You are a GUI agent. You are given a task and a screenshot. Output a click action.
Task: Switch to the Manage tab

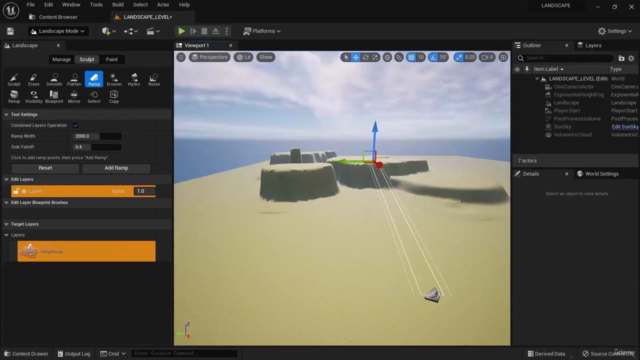[61, 60]
